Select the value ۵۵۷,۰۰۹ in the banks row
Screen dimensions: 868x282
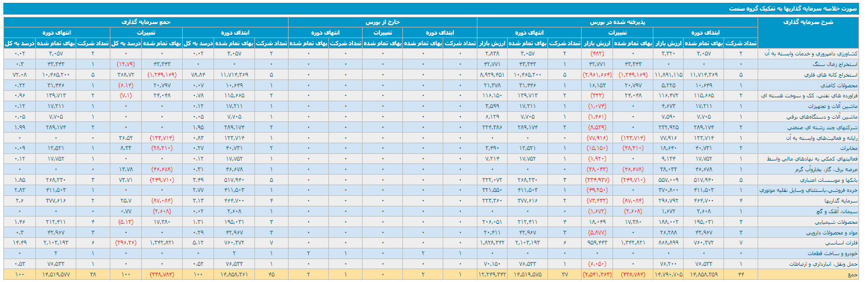coord(669,180)
